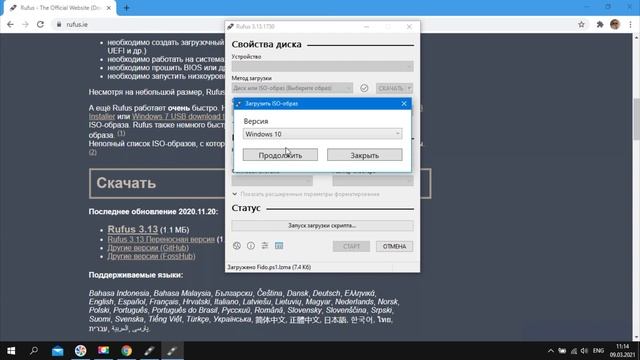Image resolution: width=640 pixels, height=360 pixels.
Task: Expand the Устройство device dropdown
Action: click(x=322, y=66)
